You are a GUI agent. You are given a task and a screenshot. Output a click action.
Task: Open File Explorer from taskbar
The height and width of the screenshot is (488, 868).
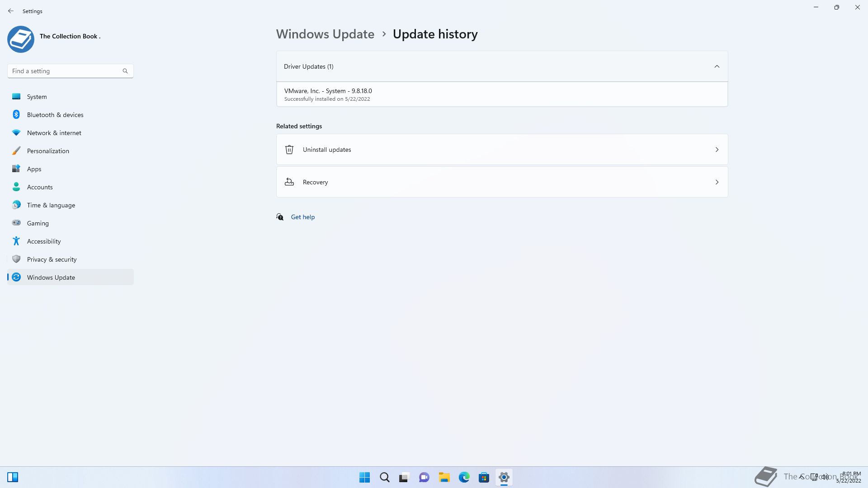pyautogui.click(x=444, y=477)
